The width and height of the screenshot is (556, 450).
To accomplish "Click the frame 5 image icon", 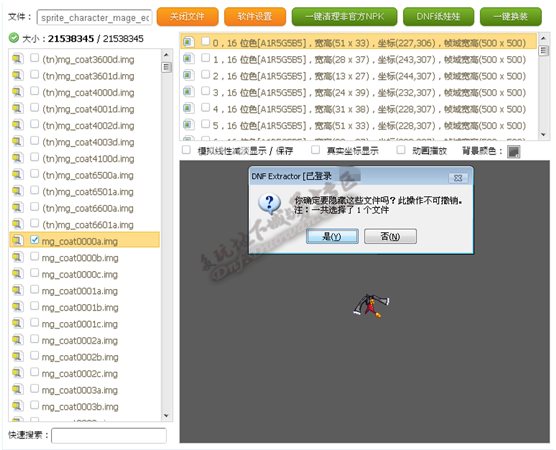I will (x=188, y=125).
